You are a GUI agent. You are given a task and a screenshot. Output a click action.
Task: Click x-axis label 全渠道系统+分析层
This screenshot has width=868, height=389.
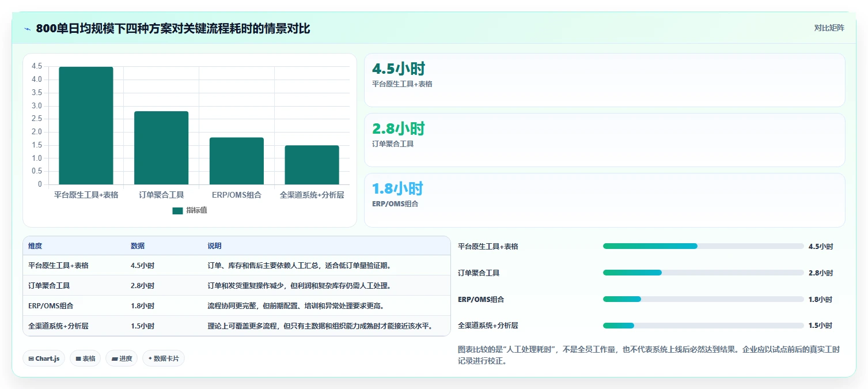[312, 195]
